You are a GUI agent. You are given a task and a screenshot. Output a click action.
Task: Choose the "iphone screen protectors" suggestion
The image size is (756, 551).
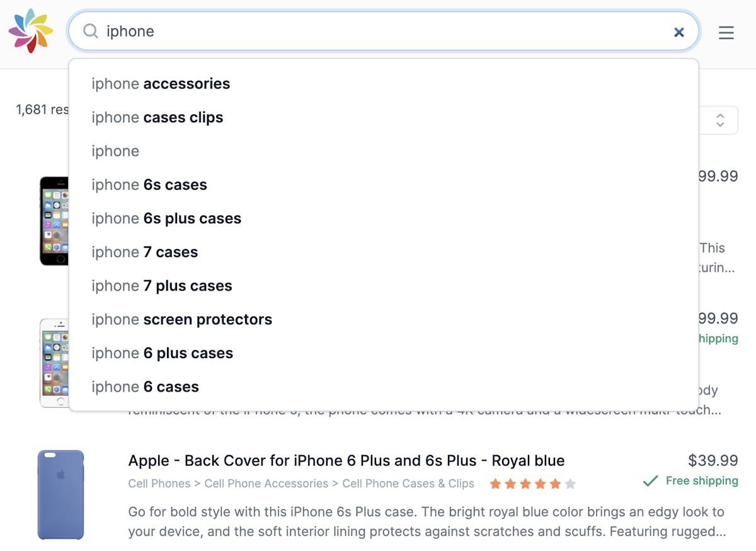tap(384, 320)
